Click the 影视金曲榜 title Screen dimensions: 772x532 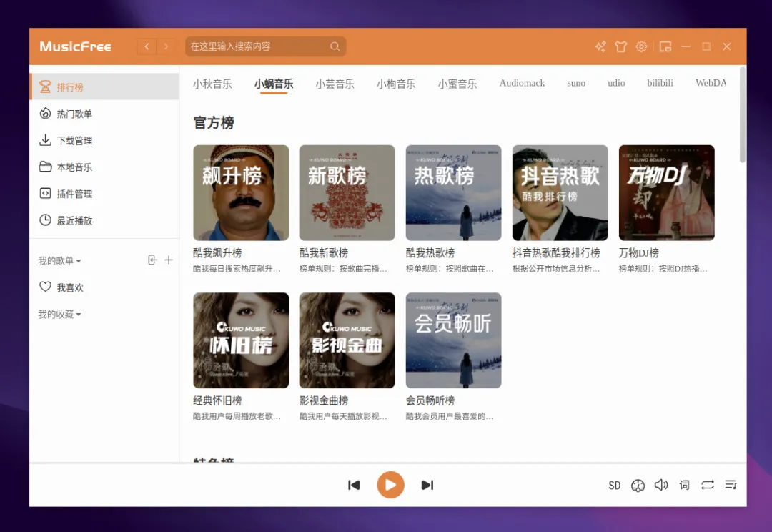tap(324, 400)
